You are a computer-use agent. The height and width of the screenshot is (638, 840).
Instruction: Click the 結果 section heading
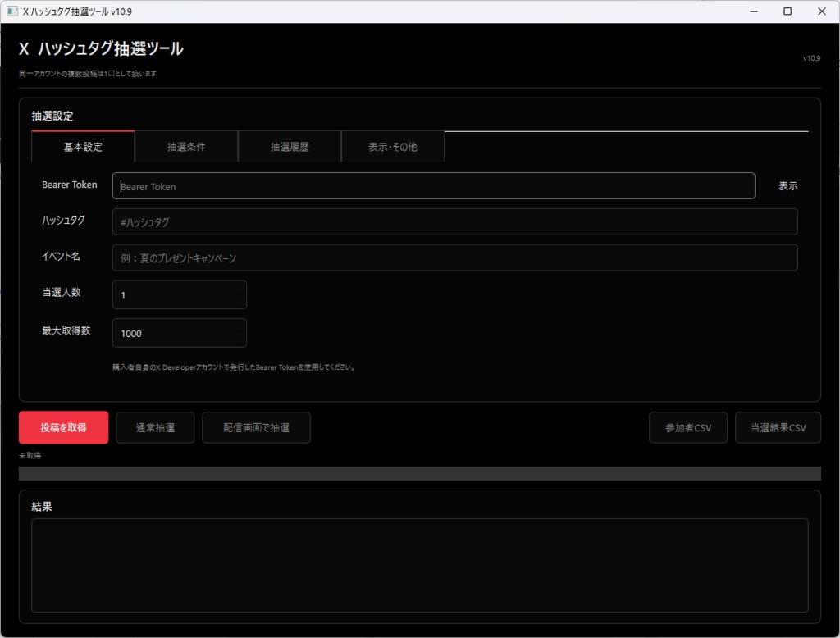[x=42, y=507]
